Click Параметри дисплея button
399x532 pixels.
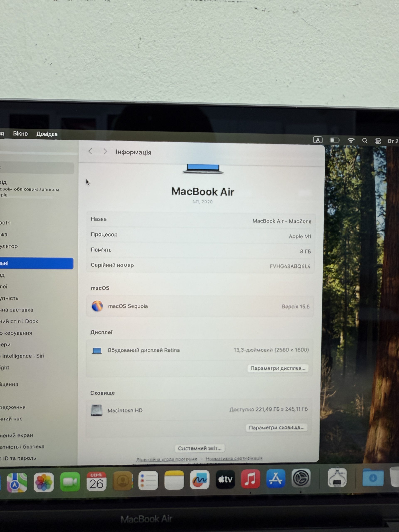click(x=278, y=368)
